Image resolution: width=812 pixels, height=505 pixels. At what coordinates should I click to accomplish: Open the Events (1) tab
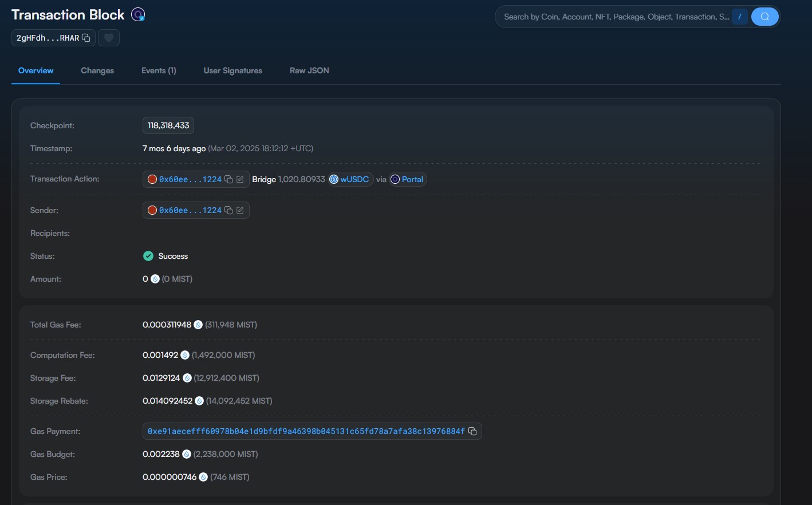click(159, 70)
